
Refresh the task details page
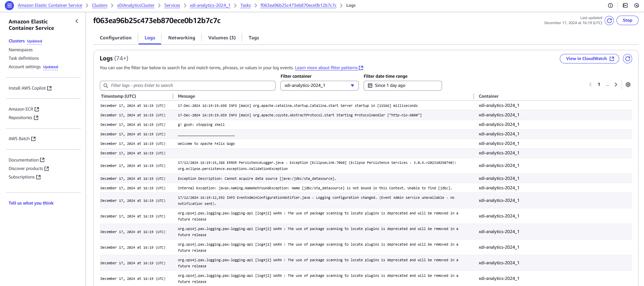pyautogui.click(x=609, y=21)
